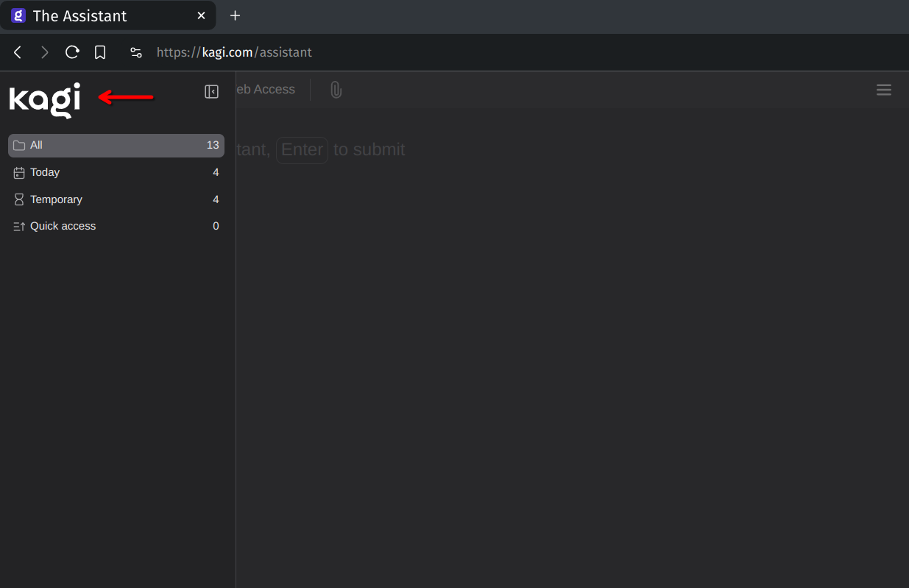
Task: Attach a file with the paperclip icon
Action: [x=336, y=90]
